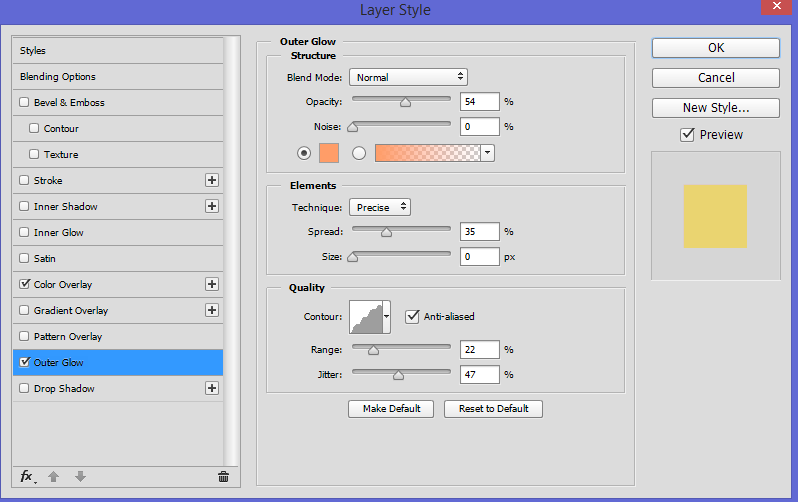Add another Inner Shadow with plus icon

pos(211,206)
